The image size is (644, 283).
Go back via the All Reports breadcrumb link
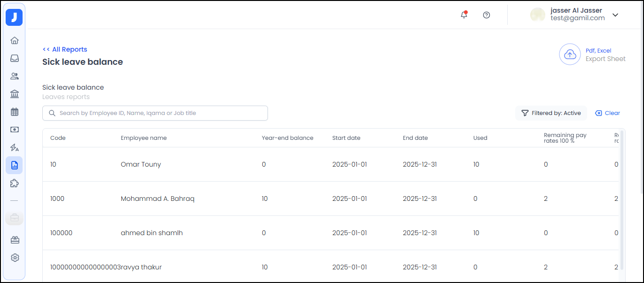65,49
